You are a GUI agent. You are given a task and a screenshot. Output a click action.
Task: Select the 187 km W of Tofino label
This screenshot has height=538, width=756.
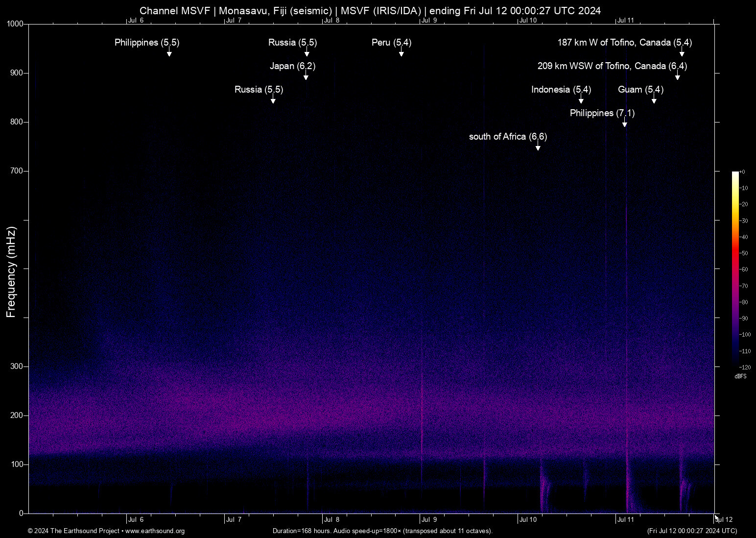click(x=624, y=43)
